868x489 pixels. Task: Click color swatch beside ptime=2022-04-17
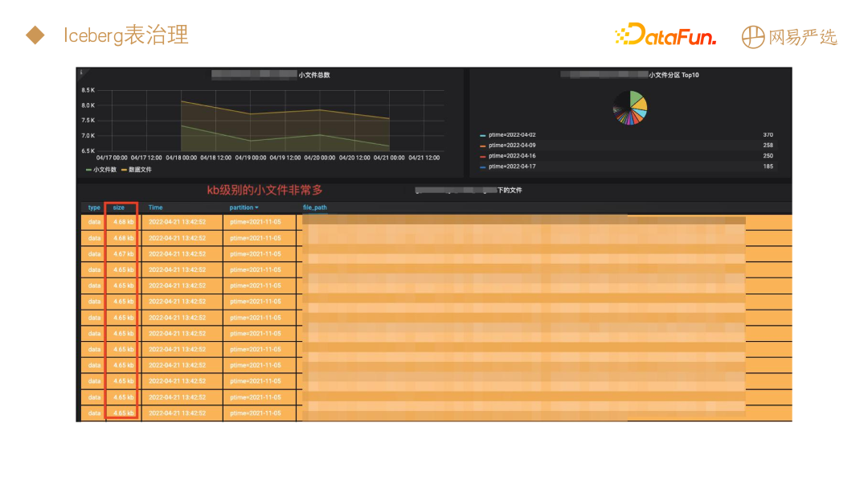coord(483,166)
